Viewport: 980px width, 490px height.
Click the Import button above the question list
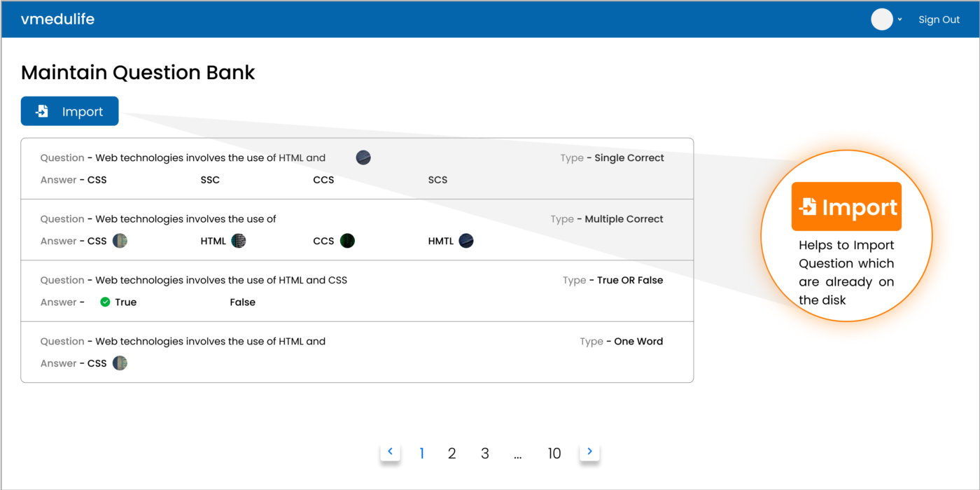pyautogui.click(x=70, y=111)
